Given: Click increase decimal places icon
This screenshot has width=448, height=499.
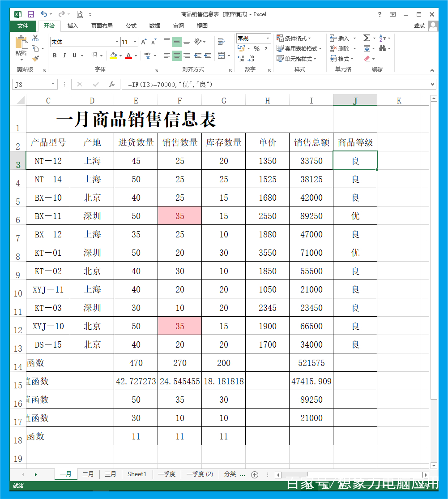Looking at the screenshot, I should (x=241, y=59).
